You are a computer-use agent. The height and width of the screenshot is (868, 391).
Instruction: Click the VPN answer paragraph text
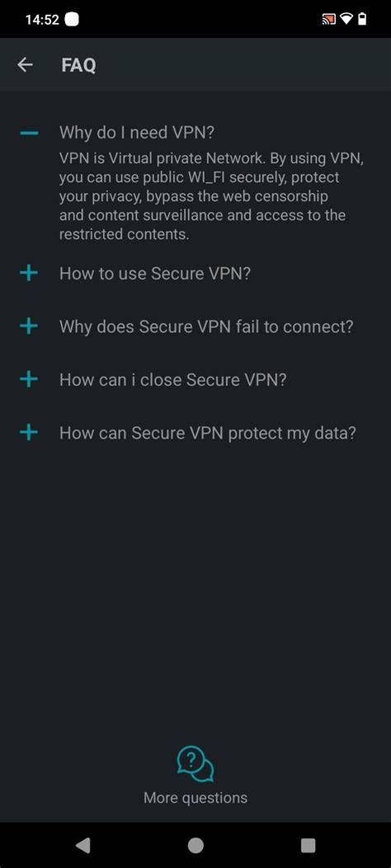point(211,196)
